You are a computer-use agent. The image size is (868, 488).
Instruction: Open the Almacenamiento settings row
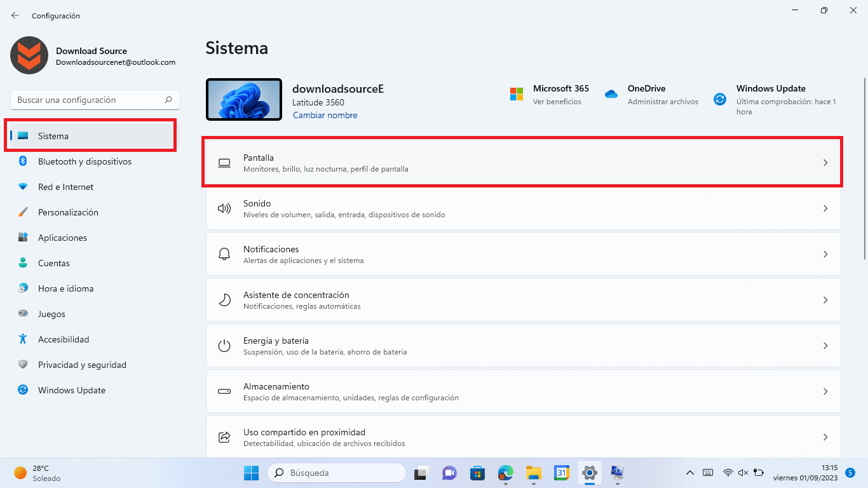(x=524, y=391)
